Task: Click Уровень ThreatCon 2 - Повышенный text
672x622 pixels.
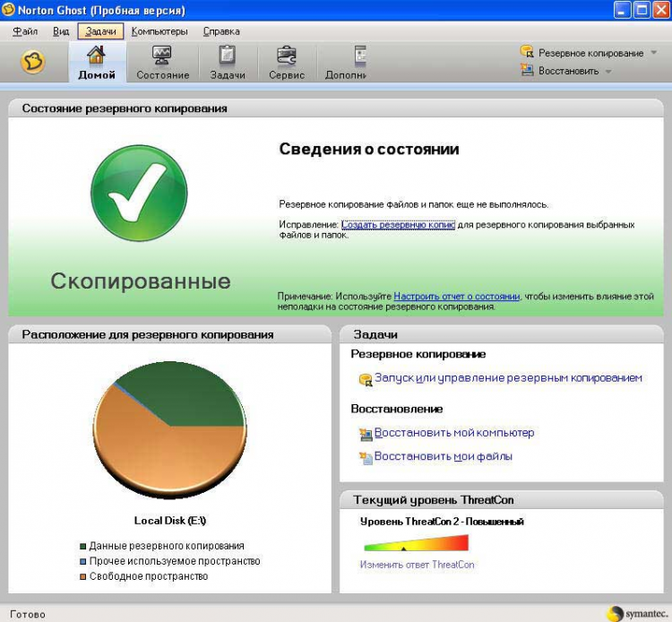Action: [442, 522]
